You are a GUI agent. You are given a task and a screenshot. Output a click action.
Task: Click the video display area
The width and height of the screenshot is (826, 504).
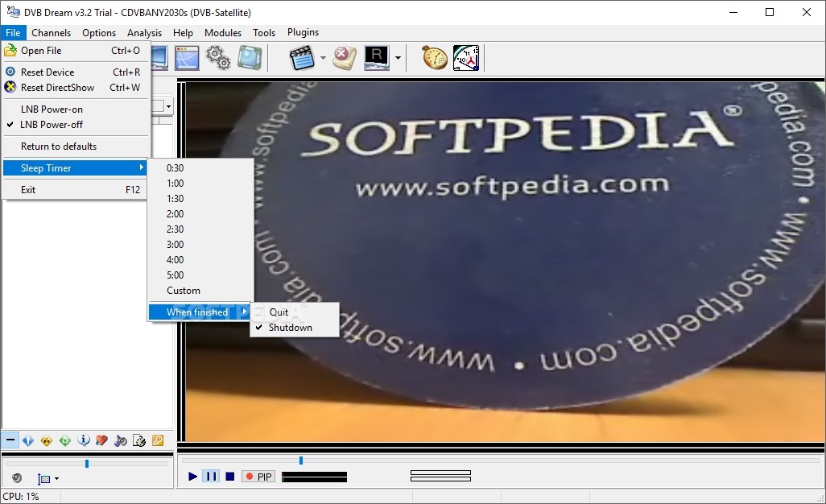[x=505, y=262]
